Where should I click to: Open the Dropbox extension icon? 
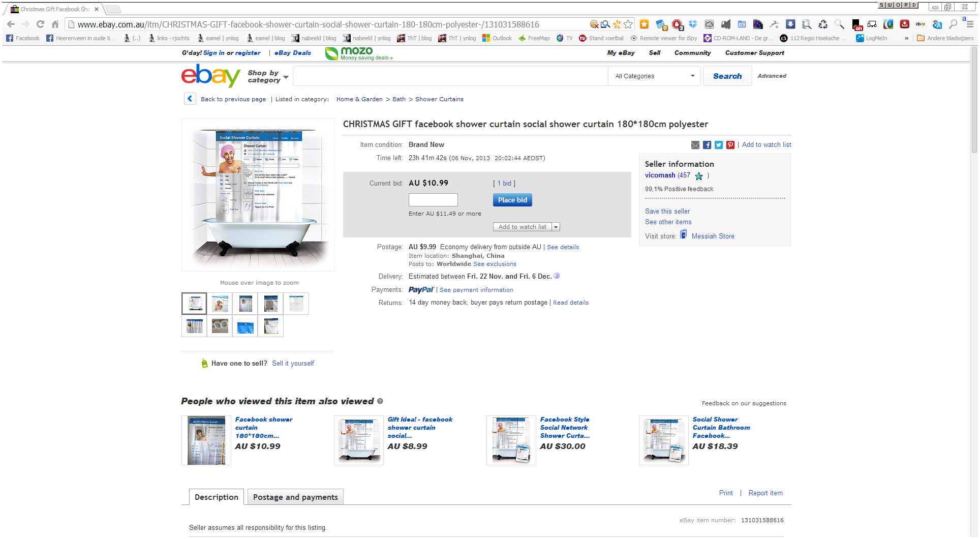click(x=693, y=24)
